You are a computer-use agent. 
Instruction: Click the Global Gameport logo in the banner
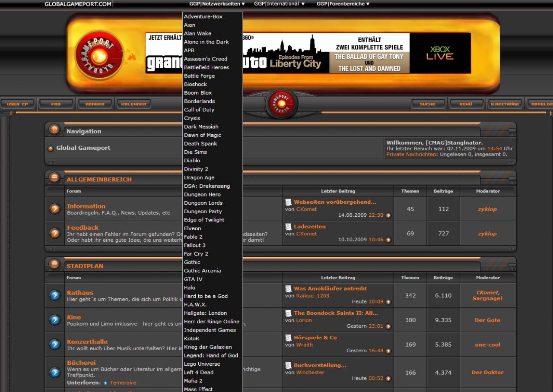tap(99, 55)
